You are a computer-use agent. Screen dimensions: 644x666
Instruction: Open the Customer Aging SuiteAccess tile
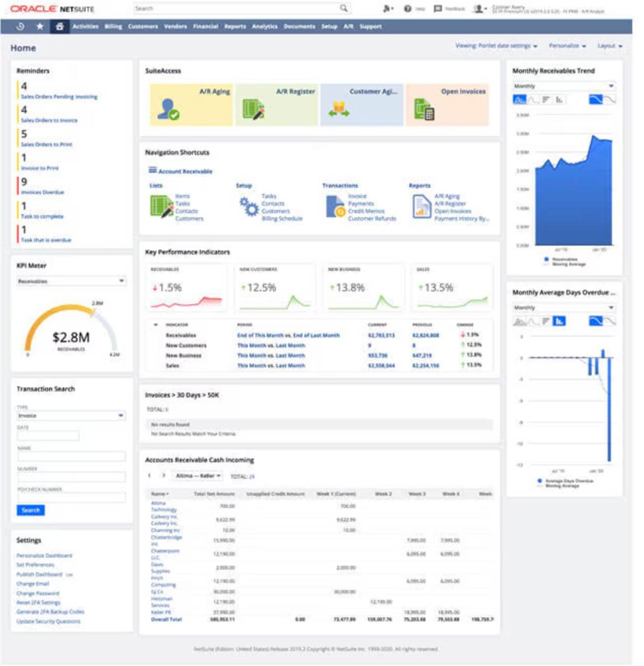362,105
